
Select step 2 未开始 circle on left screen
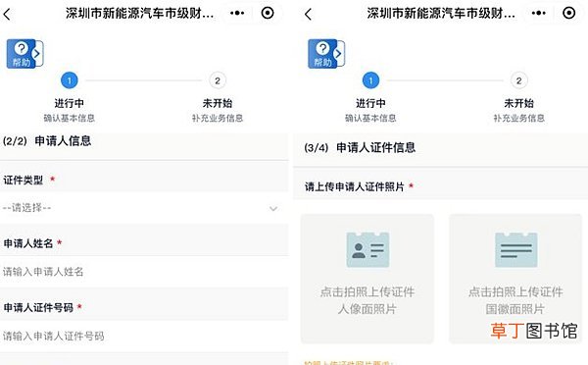click(x=218, y=80)
